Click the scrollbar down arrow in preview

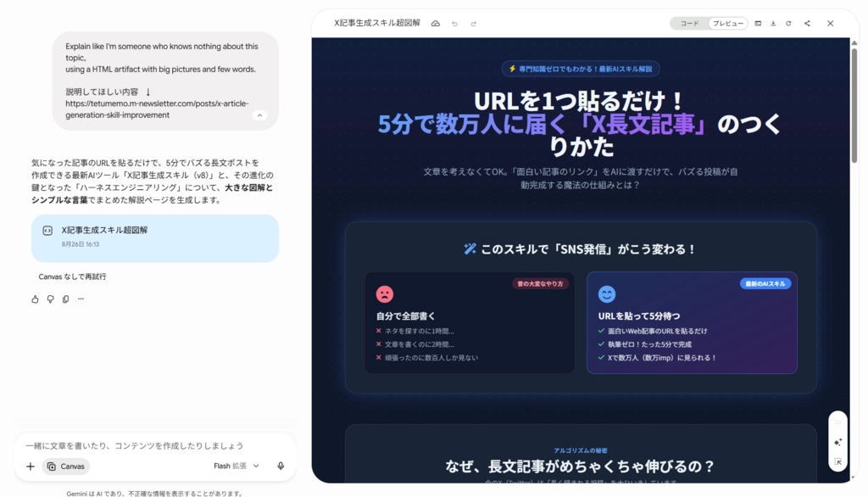coord(854,477)
